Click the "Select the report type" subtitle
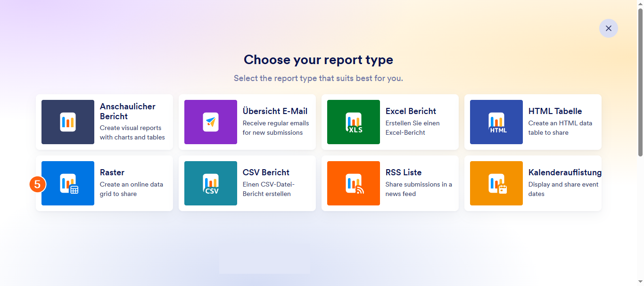The height and width of the screenshot is (286, 644). point(318,78)
